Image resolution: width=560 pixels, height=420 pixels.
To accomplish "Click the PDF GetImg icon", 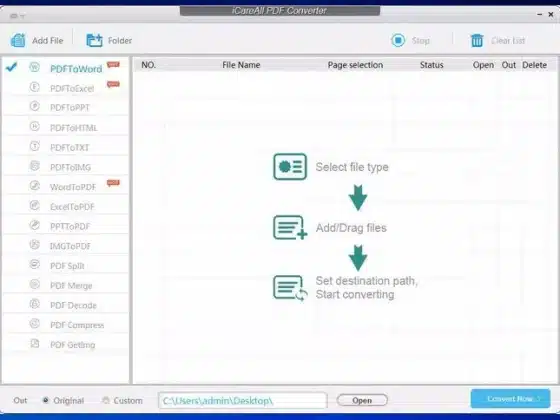I will tap(35, 343).
